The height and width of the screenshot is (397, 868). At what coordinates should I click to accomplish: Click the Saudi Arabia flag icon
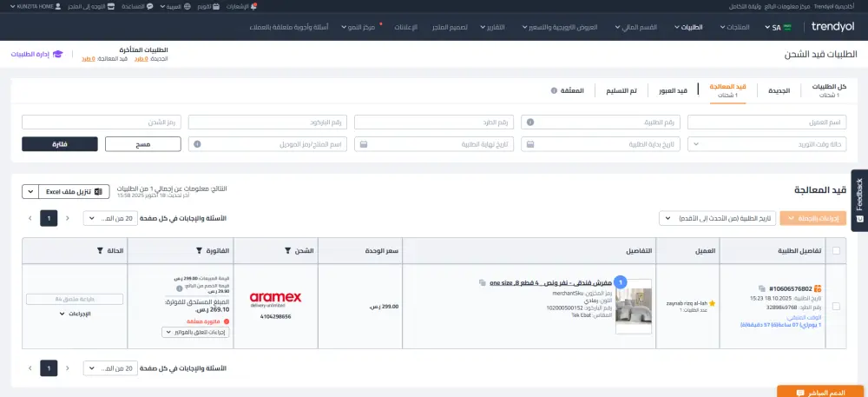(788, 27)
